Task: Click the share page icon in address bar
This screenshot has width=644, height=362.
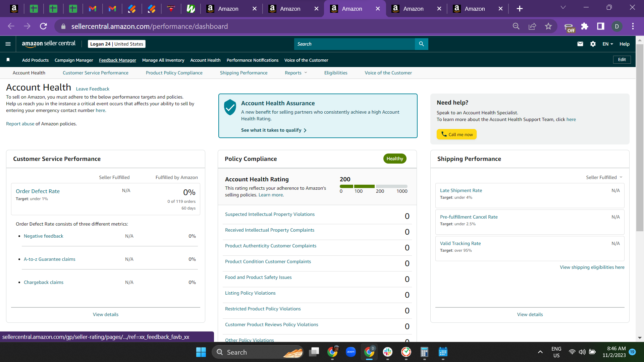Action: [x=532, y=26]
